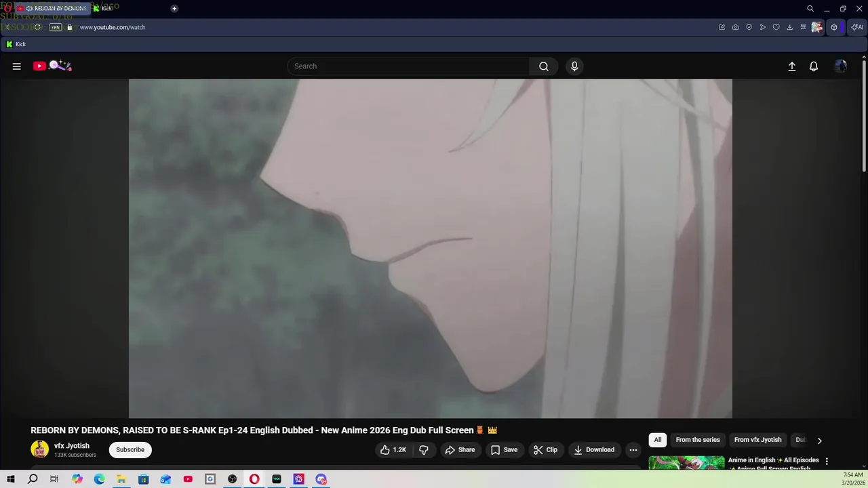Open vfx Jyotish channel avatar

(x=39, y=449)
